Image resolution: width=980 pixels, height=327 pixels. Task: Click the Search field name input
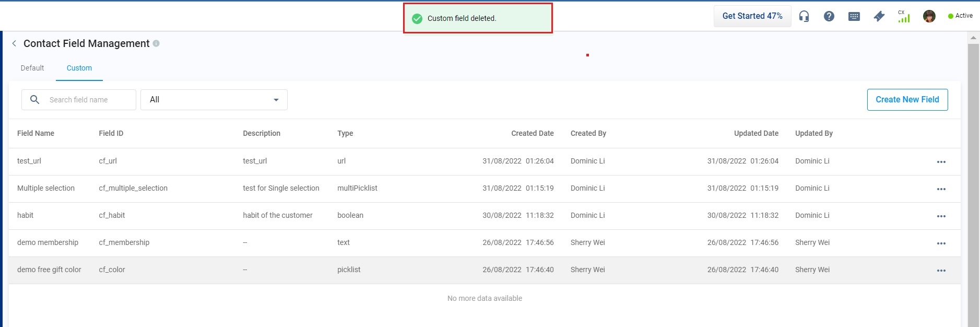tap(90, 100)
